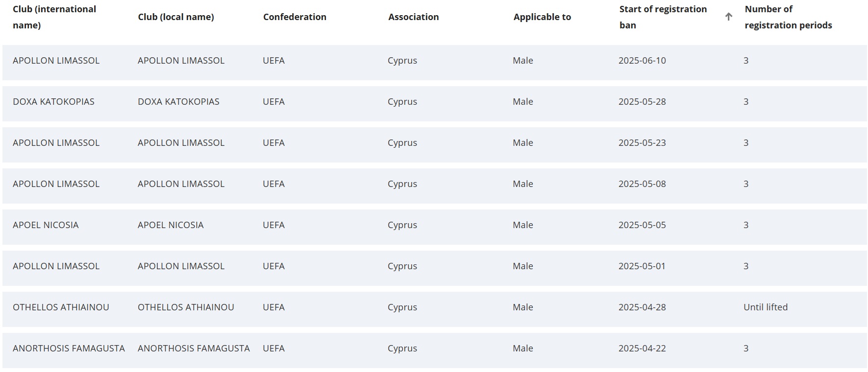Select the DOXA KATOKOPIAS row

[434, 104]
